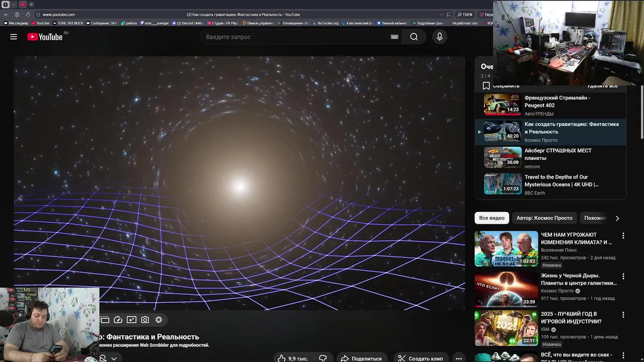Image resolution: width=644 pixels, height=362 pixels.
Task: Open the 'Личный кабинет' bookmark
Action: coord(391,23)
